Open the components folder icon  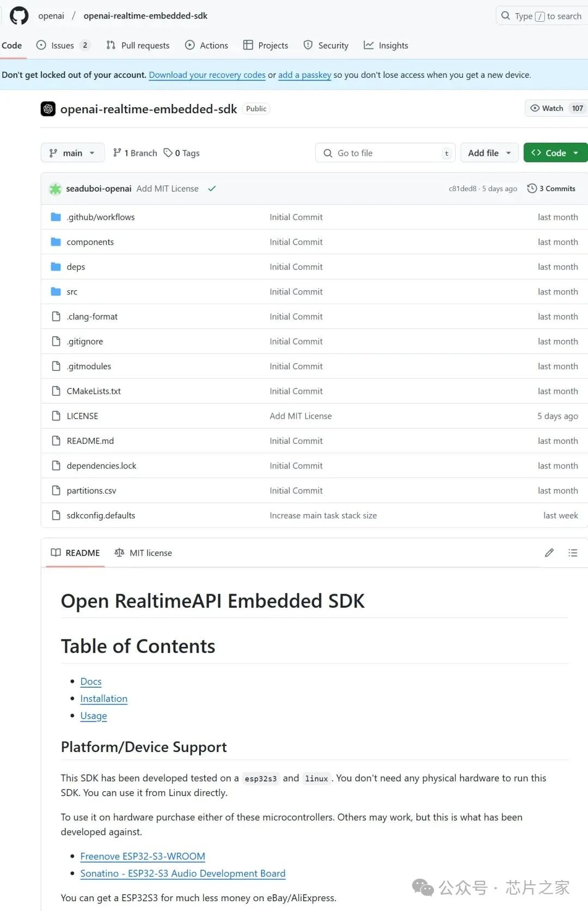[x=56, y=242]
